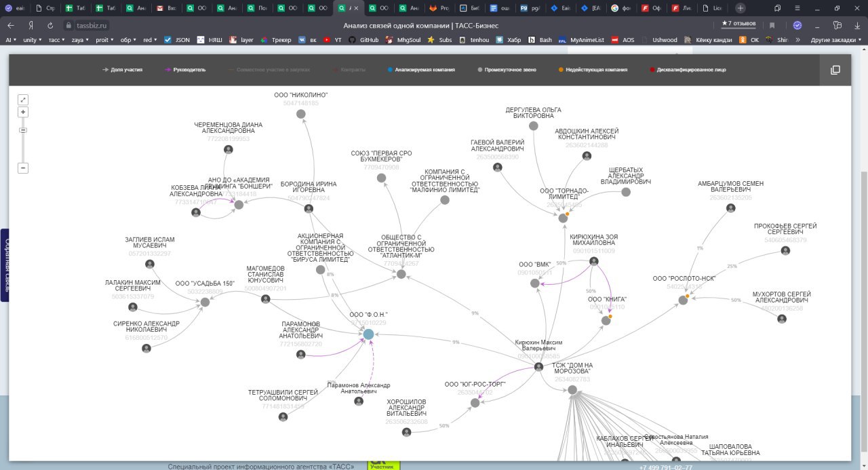Toggle "Контракты" legend filter
Viewport: 868px width, 470px height.
point(349,70)
